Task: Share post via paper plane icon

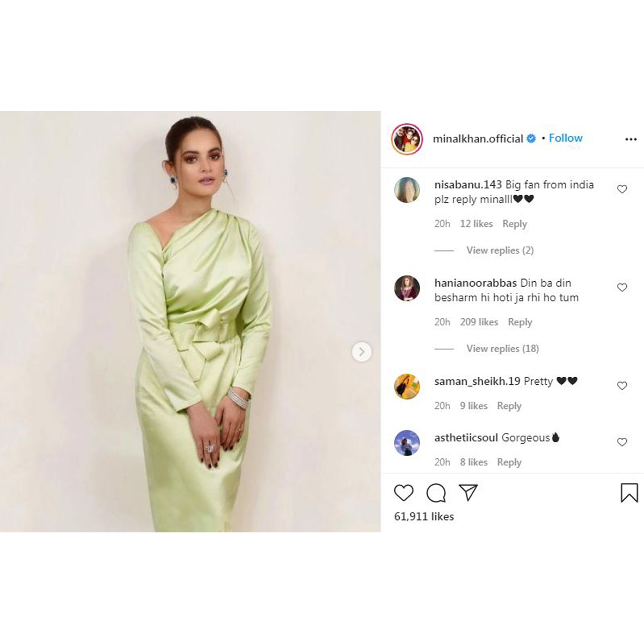Action: tap(468, 493)
